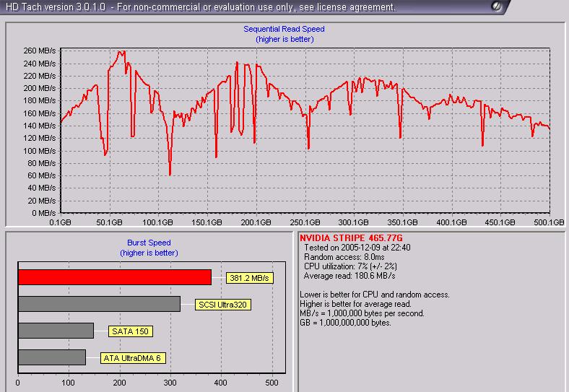
Task: Click the '400' burst chart axis value
Action: pyautogui.click(x=221, y=383)
